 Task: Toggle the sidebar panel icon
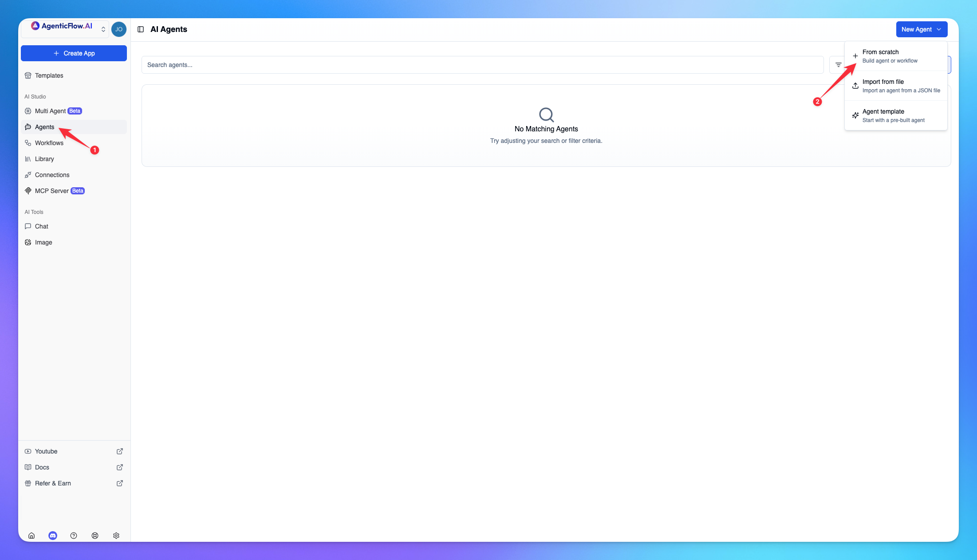[x=141, y=29]
